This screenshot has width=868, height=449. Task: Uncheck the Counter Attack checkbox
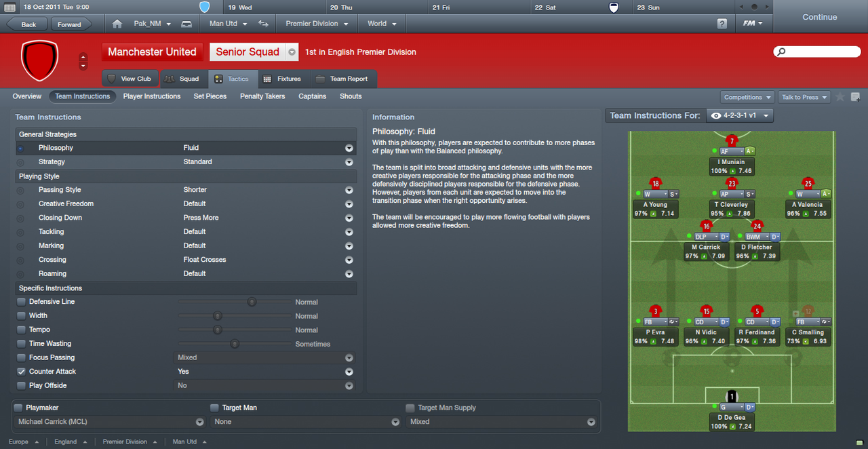pos(22,372)
